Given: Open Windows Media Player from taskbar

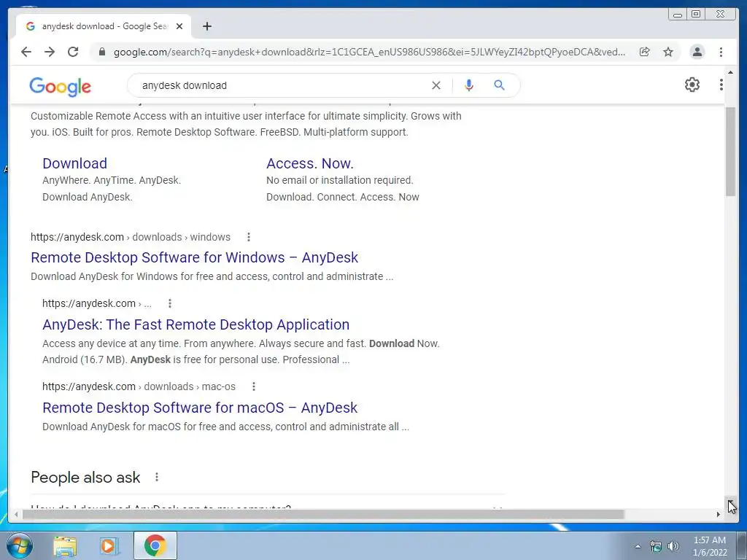Looking at the screenshot, I should [x=109, y=545].
